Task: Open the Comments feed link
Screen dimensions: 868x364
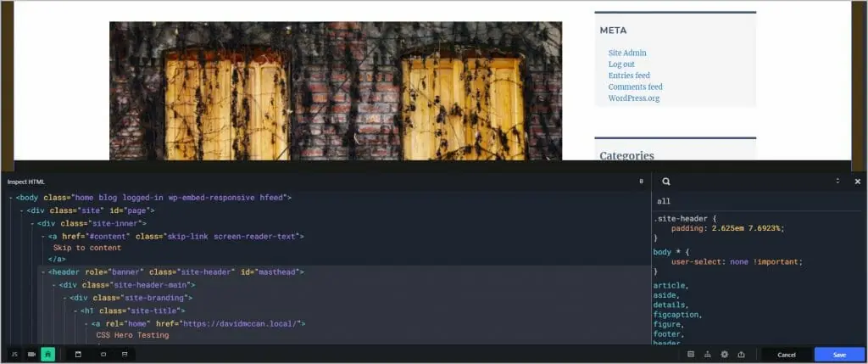Action: 636,87
